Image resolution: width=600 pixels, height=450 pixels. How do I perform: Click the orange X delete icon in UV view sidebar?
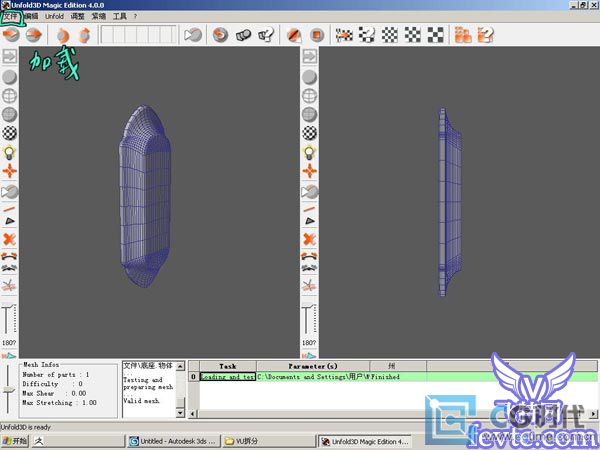[x=309, y=240]
